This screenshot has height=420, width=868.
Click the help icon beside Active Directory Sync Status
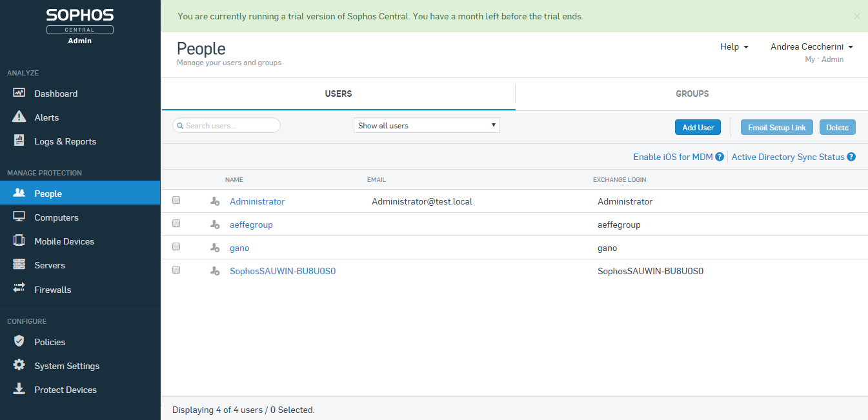(x=851, y=157)
